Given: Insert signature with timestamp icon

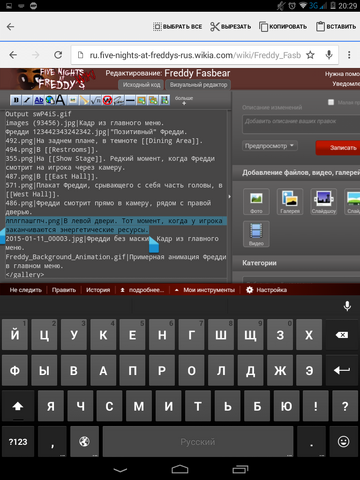Looking at the screenshot, I should (x=118, y=100).
